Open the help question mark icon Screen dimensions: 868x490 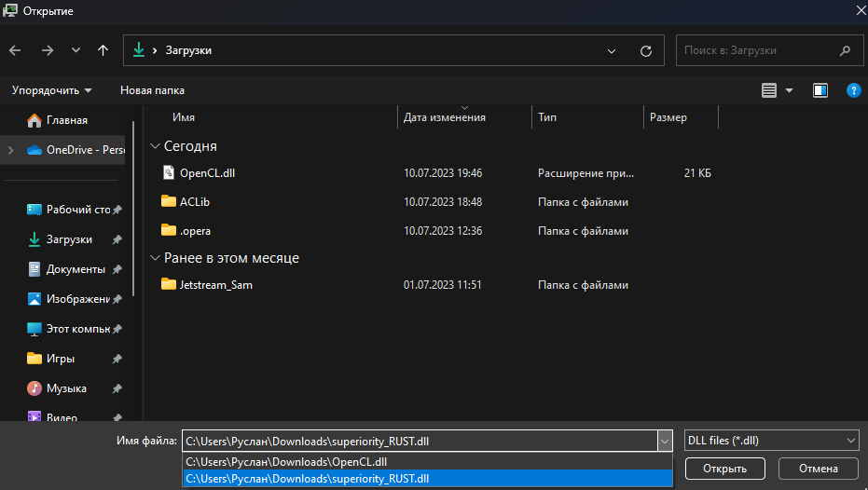(852, 90)
